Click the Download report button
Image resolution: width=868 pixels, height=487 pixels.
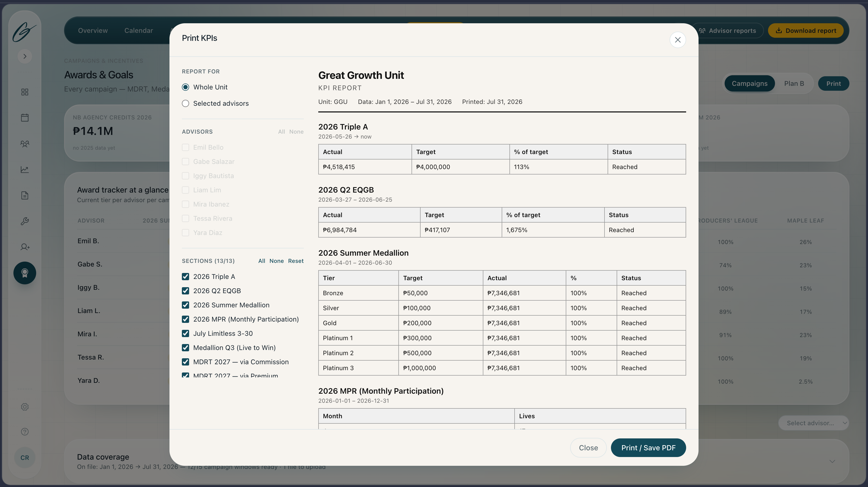pyautogui.click(x=806, y=30)
